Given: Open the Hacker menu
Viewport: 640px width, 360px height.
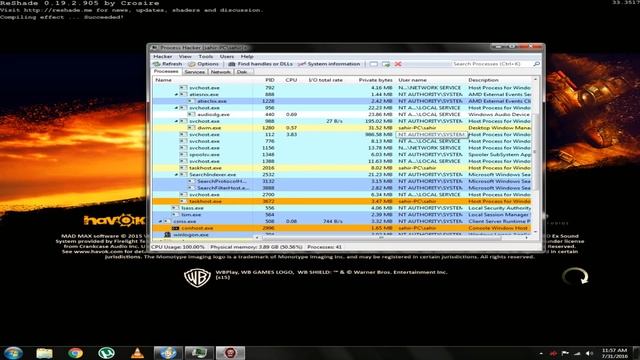Looking at the screenshot, I should click(x=162, y=56).
